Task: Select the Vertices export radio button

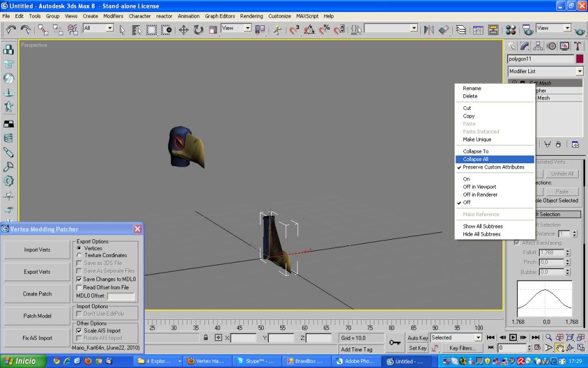Action: (x=79, y=248)
